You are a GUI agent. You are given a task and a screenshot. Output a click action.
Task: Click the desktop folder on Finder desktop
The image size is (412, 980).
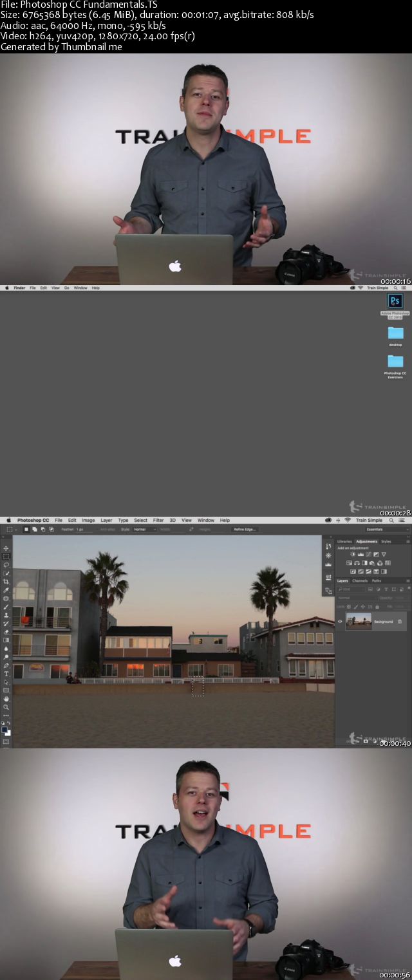click(395, 333)
